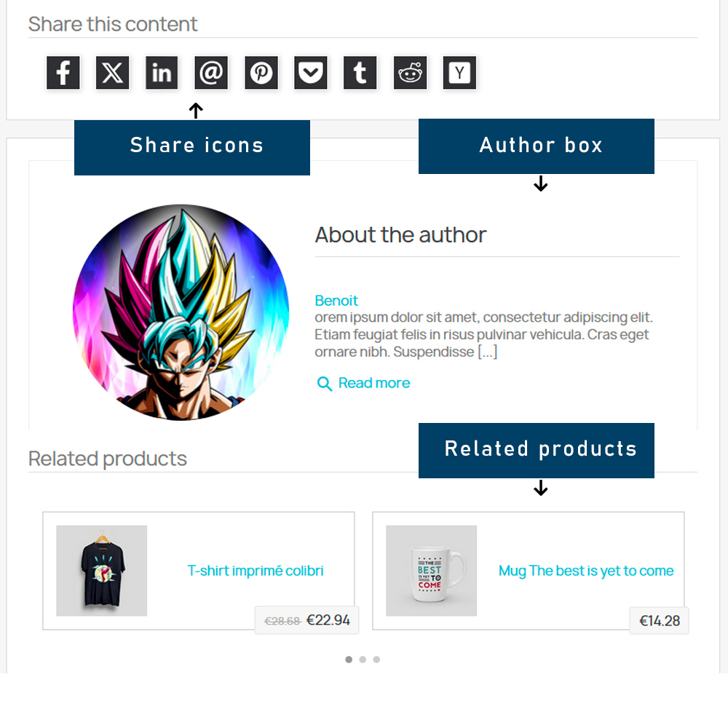This screenshot has height=728, width=728.
Task: Share the post on Tumblr
Action: tap(360, 73)
